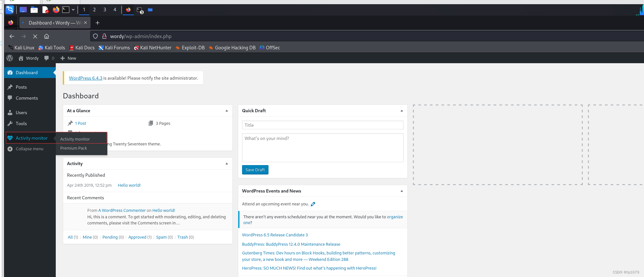Screen dimensions: 644x277
Task: Switch to workspace 4
Action: pos(115,10)
